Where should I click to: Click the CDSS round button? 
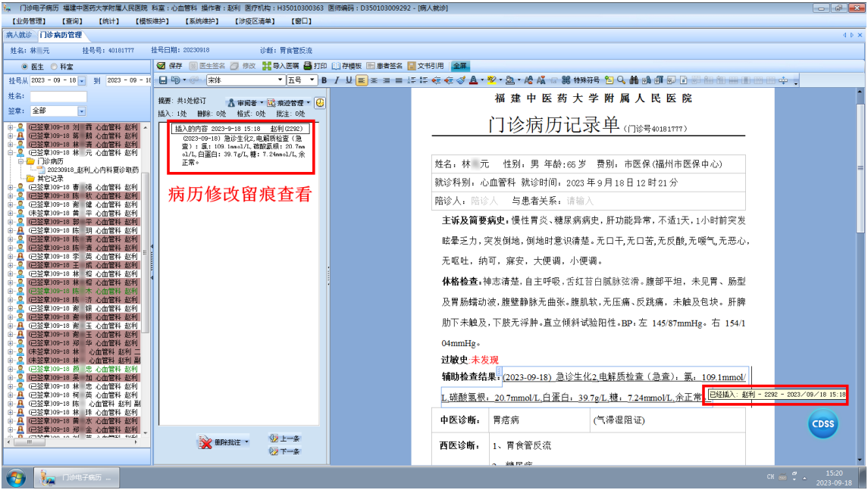[823, 424]
